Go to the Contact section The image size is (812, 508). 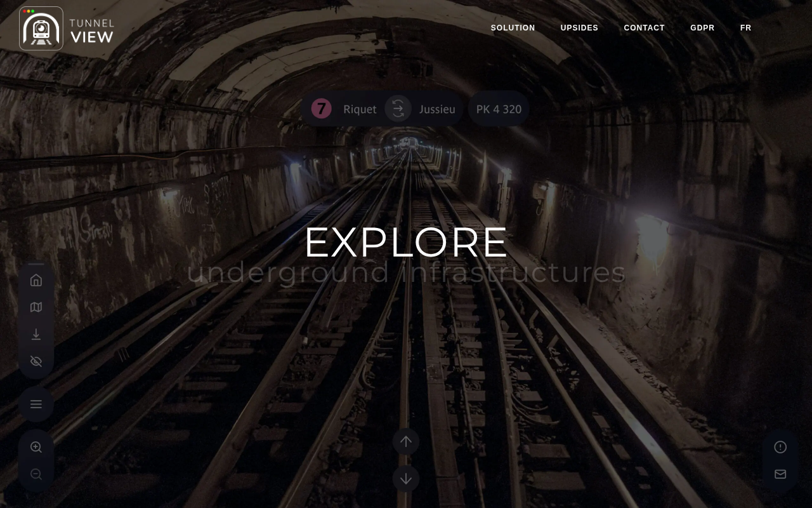644,28
